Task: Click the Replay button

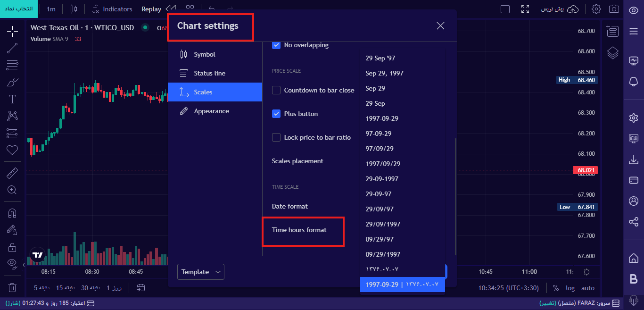Action: pyautogui.click(x=151, y=9)
